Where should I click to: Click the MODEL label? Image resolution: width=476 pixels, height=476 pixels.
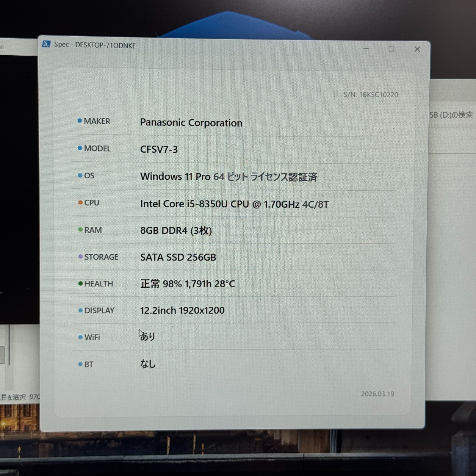97,148
